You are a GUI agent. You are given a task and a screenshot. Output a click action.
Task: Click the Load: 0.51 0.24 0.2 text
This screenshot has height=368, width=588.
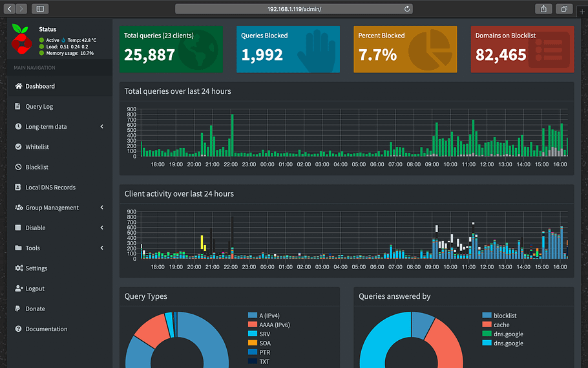[67, 47]
